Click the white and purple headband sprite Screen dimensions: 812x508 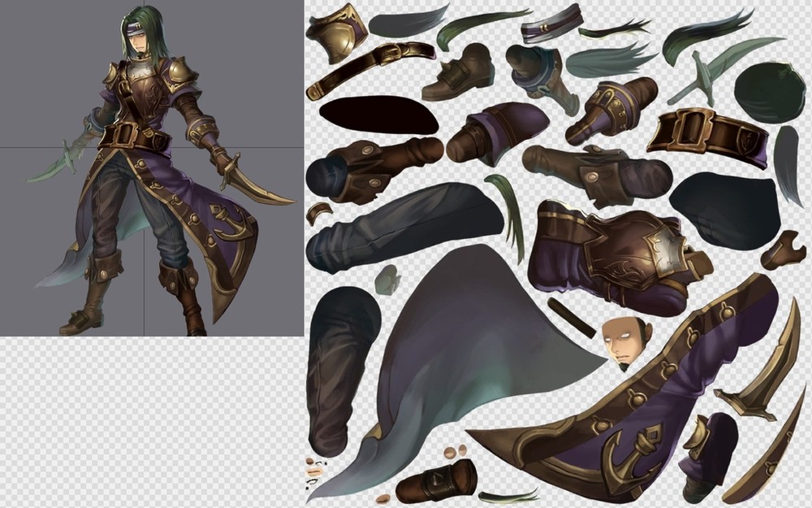pyautogui.click(x=552, y=24)
